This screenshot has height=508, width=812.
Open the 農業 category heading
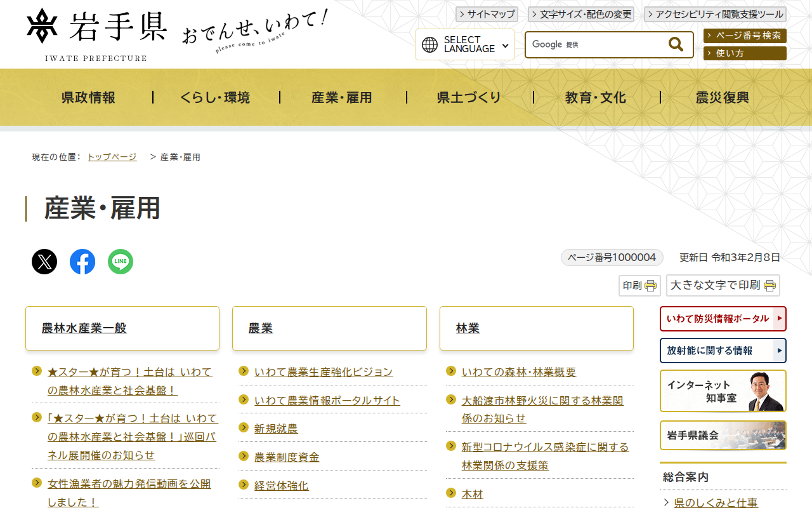tap(261, 328)
